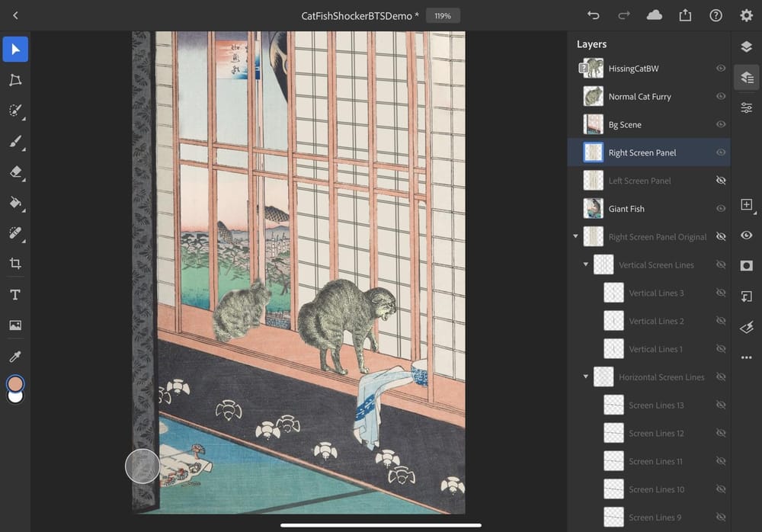Go back using the top-left arrow

click(15, 15)
